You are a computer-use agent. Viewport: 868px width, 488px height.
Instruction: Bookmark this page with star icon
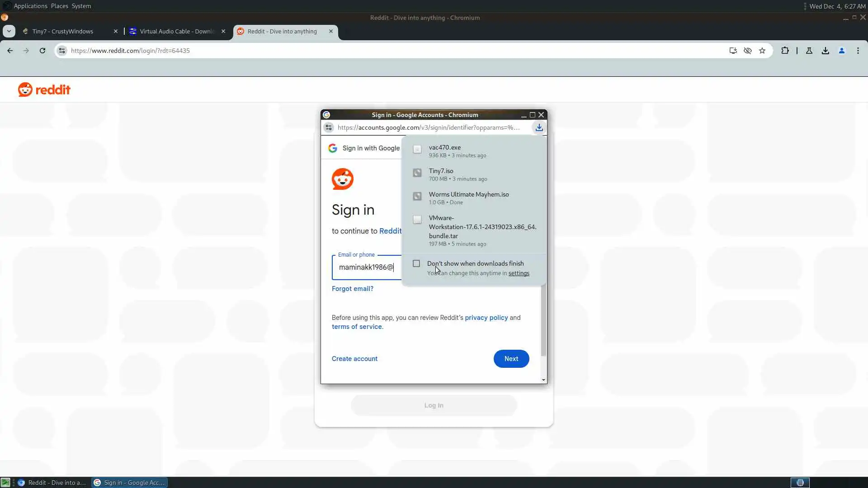click(x=762, y=51)
